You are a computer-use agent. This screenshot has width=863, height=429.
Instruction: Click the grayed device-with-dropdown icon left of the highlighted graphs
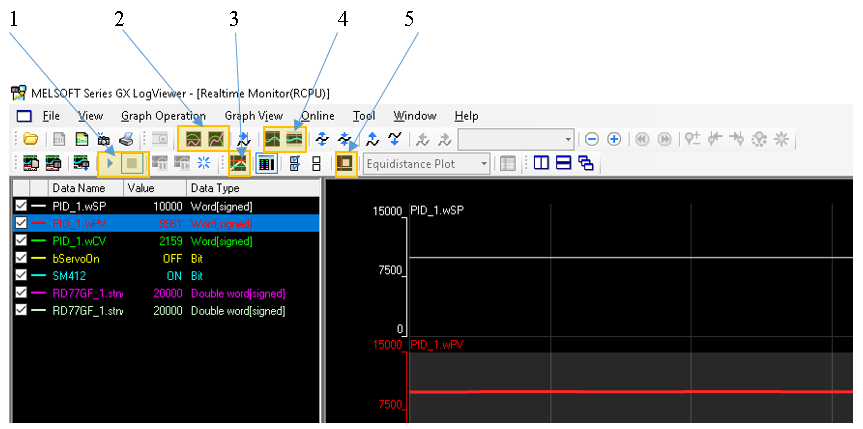point(160,139)
